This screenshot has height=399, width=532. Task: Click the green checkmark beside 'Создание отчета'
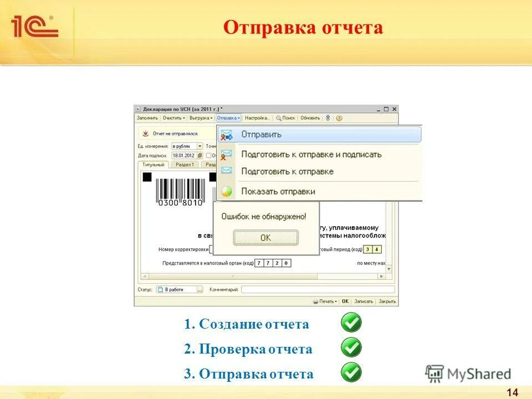(x=351, y=324)
